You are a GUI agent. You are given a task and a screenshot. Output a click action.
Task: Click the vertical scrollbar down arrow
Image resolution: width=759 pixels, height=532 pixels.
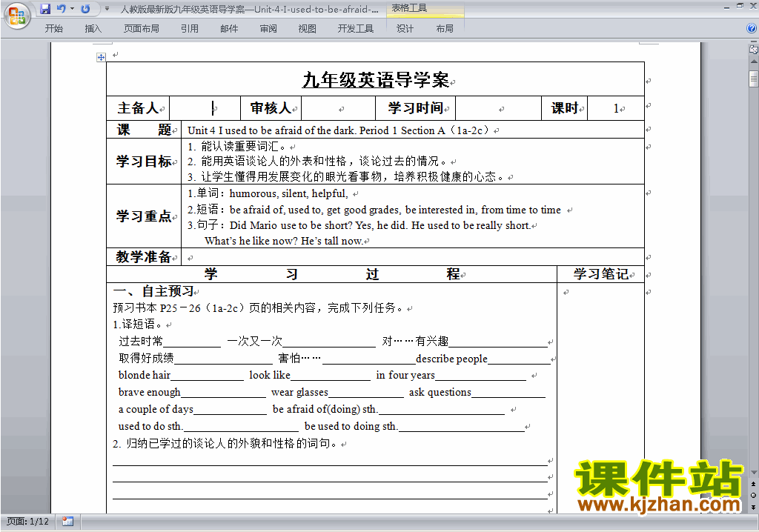754,473
